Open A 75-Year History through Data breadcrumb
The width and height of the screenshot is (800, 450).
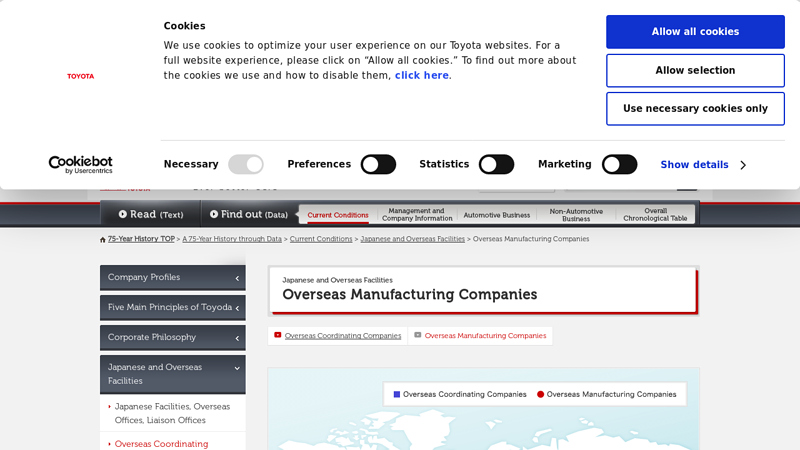coord(232,239)
